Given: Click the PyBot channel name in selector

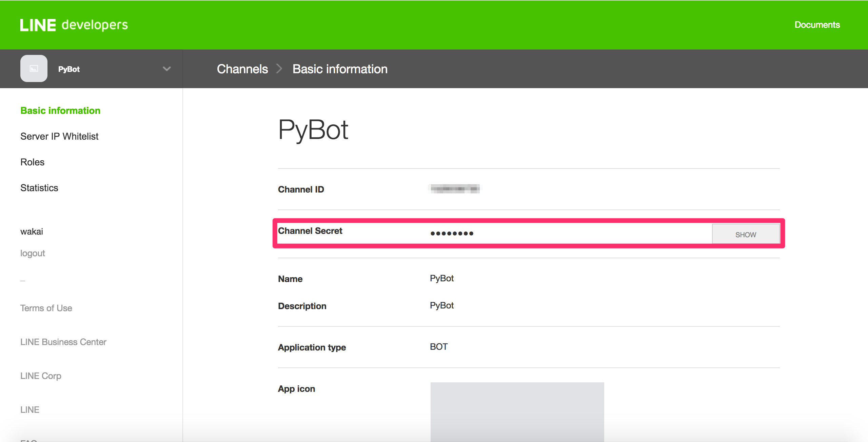Looking at the screenshot, I should 69,69.
